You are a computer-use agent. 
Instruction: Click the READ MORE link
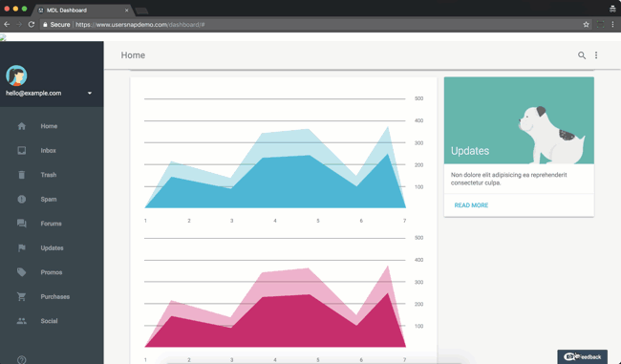click(x=471, y=205)
